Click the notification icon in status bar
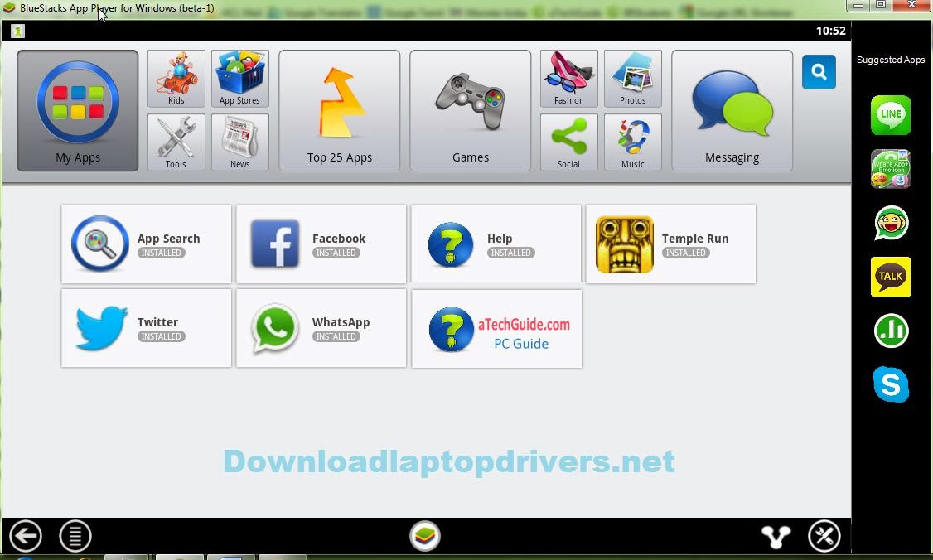 17,31
